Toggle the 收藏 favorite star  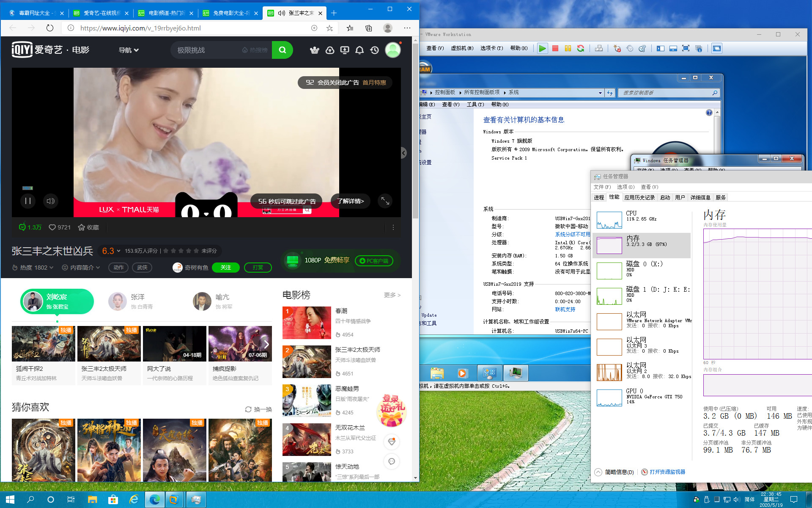(x=88, y=227)
